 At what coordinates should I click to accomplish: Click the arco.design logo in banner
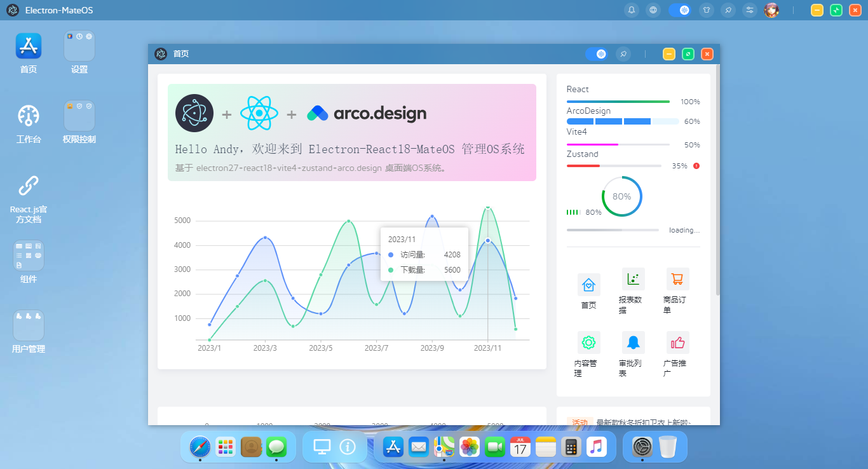pyautogui.click(x=367, y=114)
